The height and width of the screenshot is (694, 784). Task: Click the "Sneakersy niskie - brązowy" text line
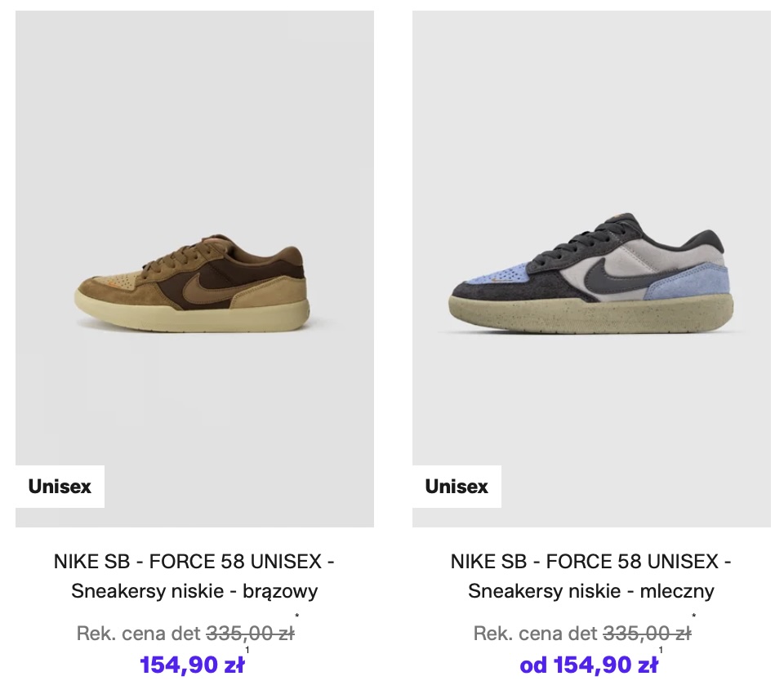click(x=194, y=590)
